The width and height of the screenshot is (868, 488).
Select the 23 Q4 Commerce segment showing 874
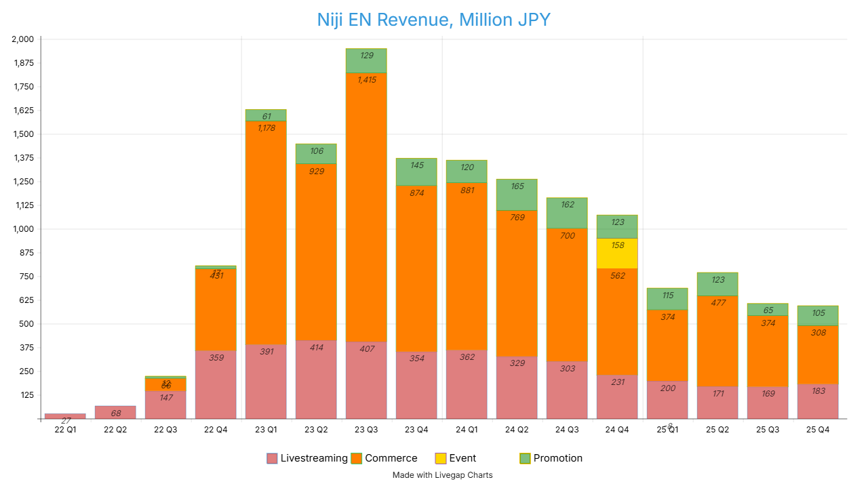point(416,269)
